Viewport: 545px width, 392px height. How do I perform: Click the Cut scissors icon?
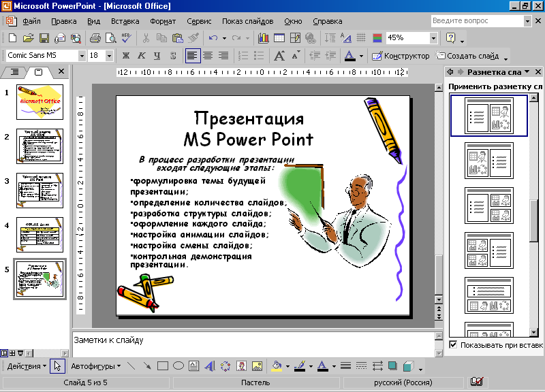click(x=146, y=38)
